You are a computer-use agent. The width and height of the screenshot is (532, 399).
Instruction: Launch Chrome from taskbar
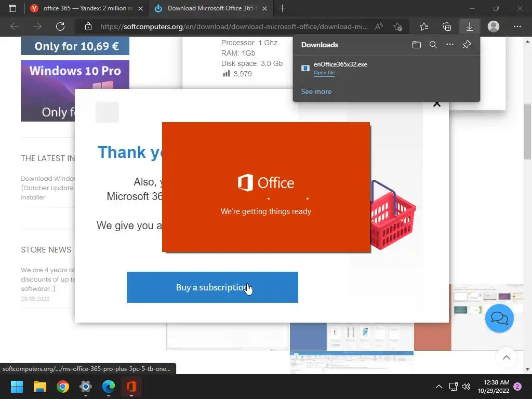pyautogui.click(x=63, y=387)
